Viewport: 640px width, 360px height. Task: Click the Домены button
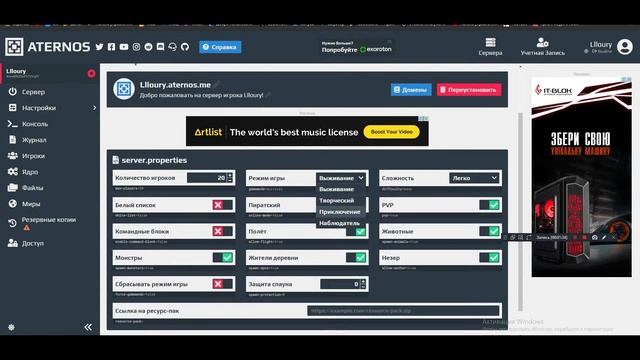[411, 90]
